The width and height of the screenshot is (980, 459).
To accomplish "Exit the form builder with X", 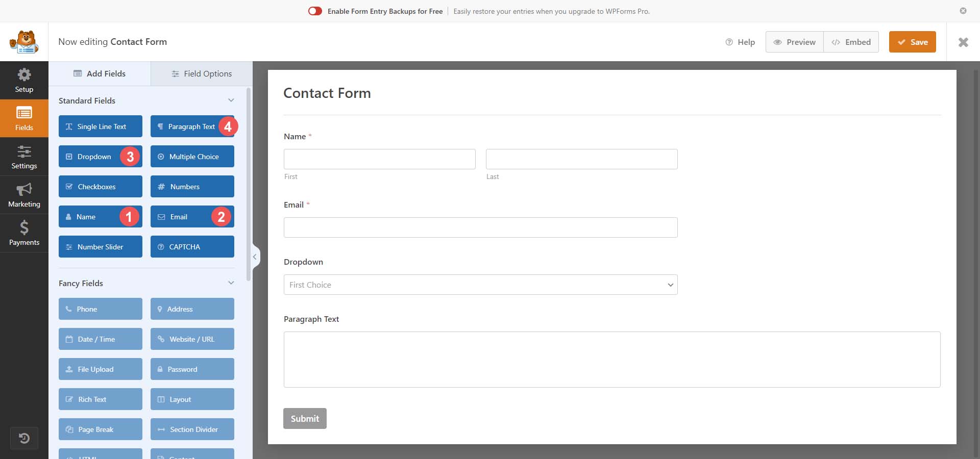I will (963, 42).
